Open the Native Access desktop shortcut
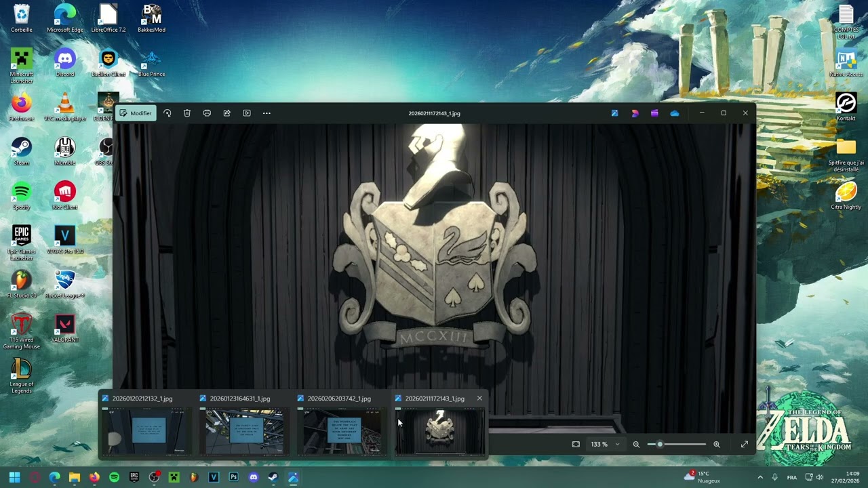Viewport: 868px width, 488px height. 846,63
